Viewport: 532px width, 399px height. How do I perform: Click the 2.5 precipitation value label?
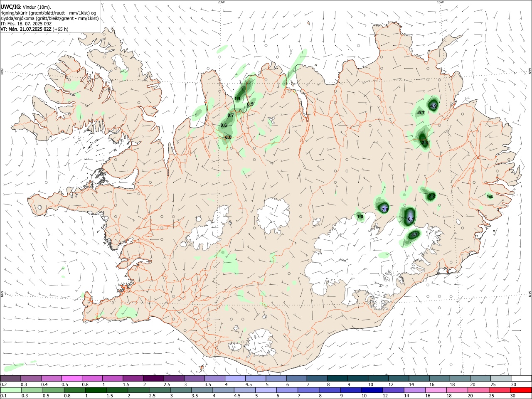pos(424,143)
